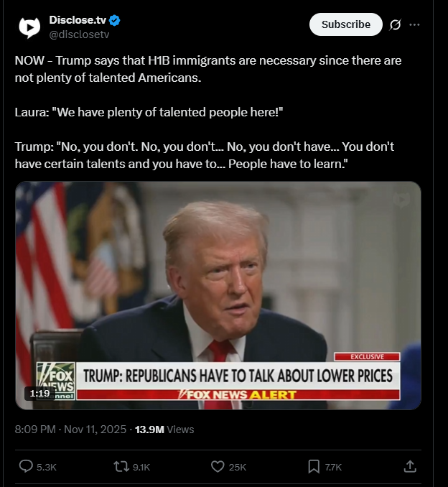Click the blue verified checkmark badge

click(x=115, y=21)
